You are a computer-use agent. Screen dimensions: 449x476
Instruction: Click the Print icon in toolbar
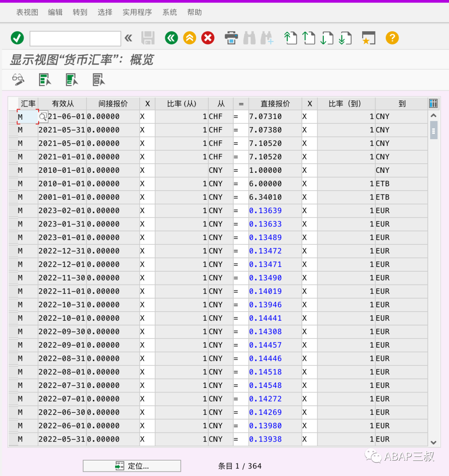click(x=231, y=38)
